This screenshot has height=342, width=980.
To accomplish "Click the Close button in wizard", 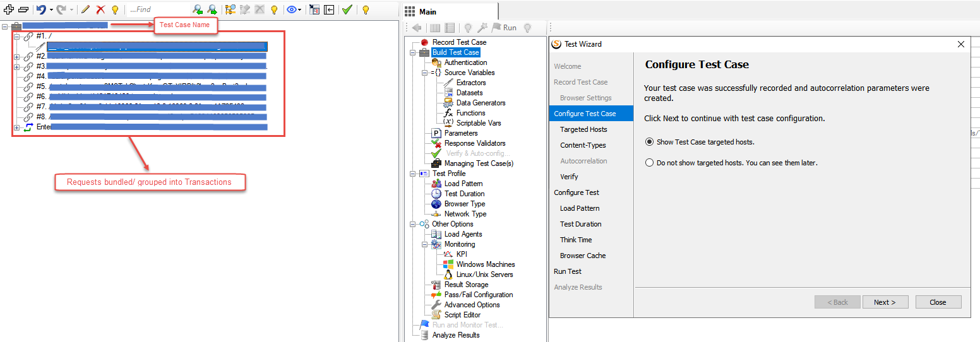I will coord(938,302).
